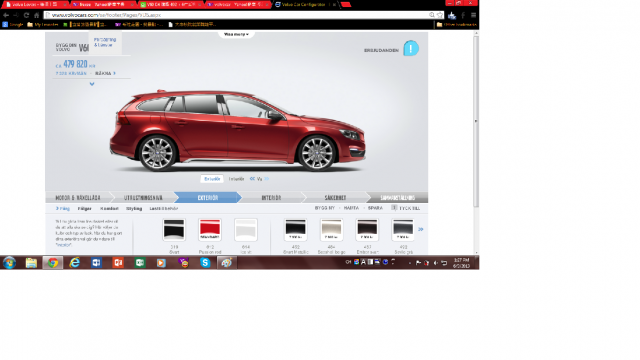
Task: Click the browser back arrow
Action: (6, 15)
